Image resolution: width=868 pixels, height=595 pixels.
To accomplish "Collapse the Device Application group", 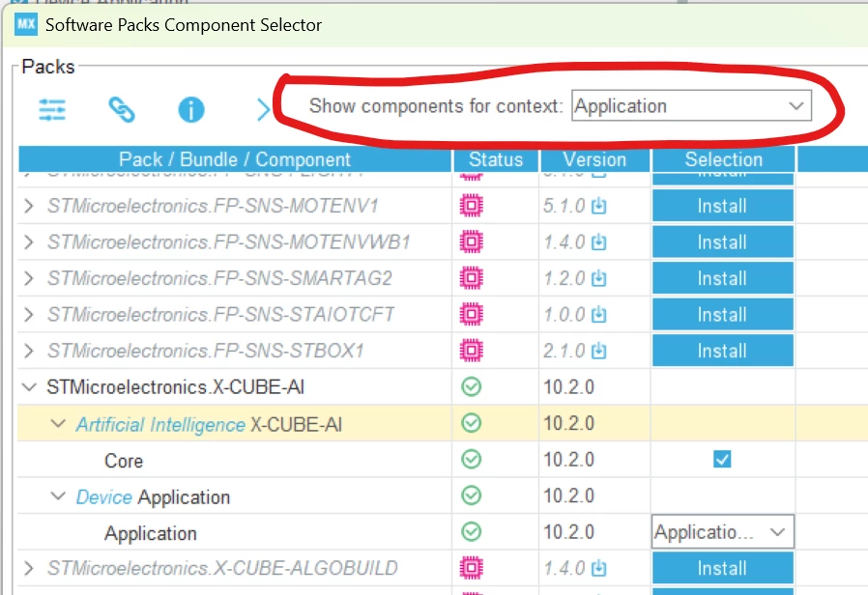I will pyautogui.click(x=58, y=496).
